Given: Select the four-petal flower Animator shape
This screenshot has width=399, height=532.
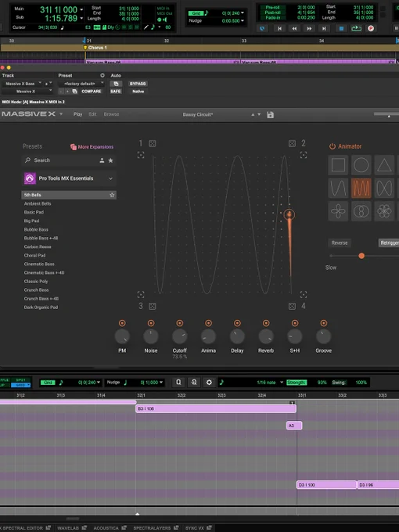Looking at the screenshot, I should [338, 211].
